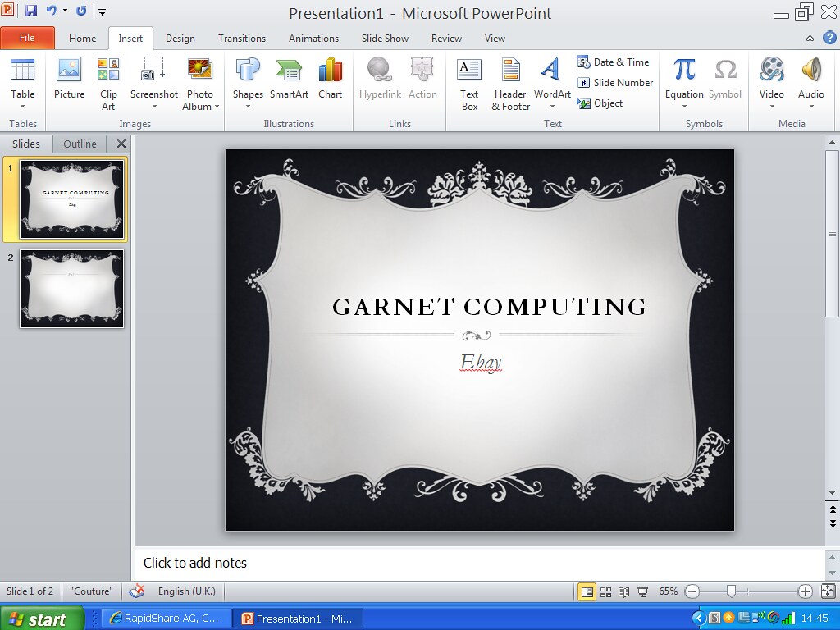Viewport: 840px width, 630px height.
Task: Minimize the ribbon
Action: tap(810, 38)
